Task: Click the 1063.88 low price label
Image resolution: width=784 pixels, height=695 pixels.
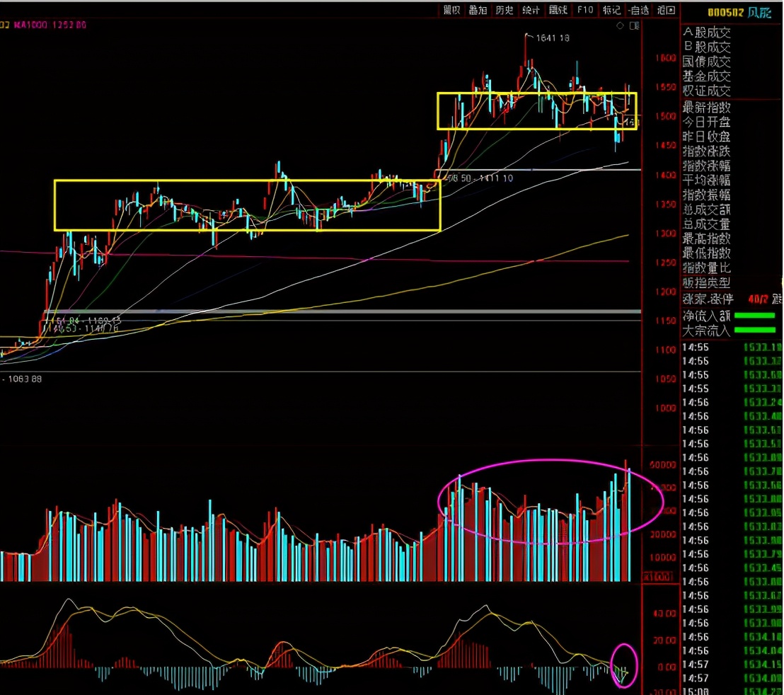Action: click(25, 379)
